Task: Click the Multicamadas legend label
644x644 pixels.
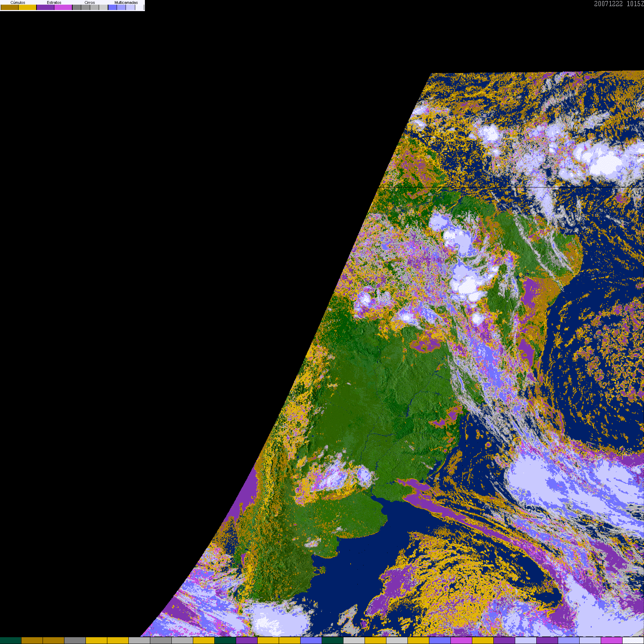Action: [126, 3]
